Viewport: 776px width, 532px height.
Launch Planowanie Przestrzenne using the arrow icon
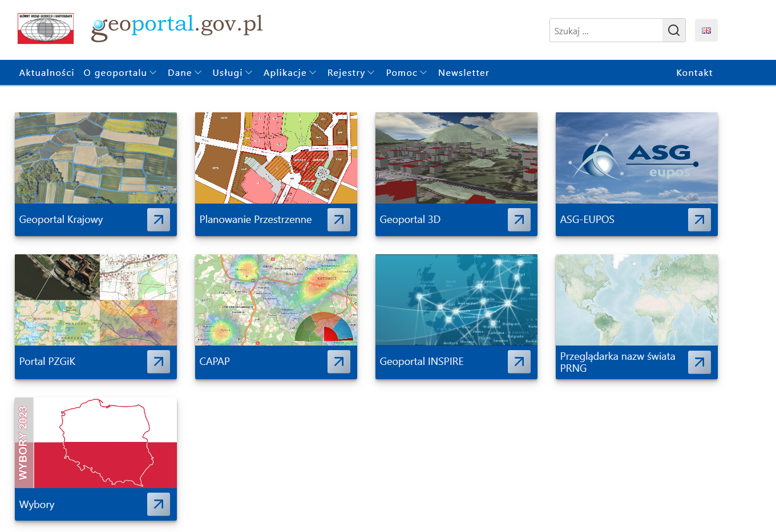pos(339,220)
